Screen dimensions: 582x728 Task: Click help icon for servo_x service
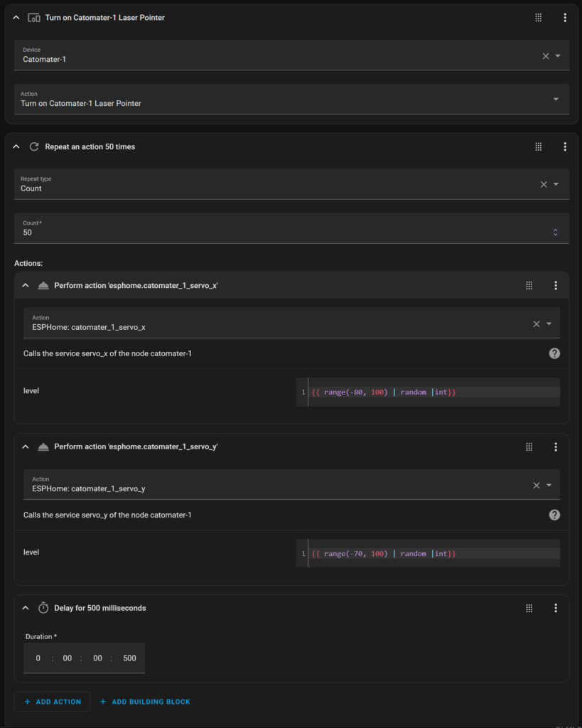click(554, 353)
